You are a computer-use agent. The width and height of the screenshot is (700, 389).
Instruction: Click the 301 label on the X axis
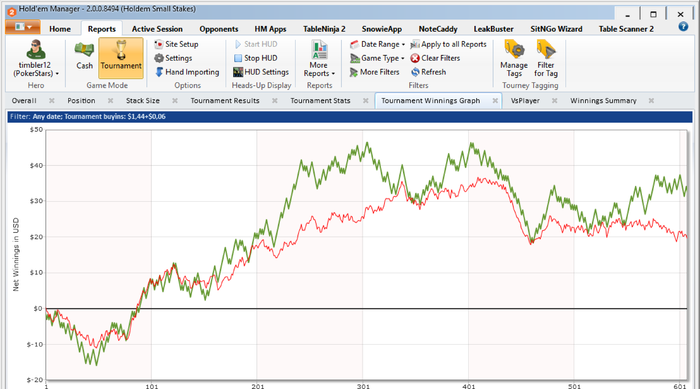pyautogui.click(x=363, y=386)
